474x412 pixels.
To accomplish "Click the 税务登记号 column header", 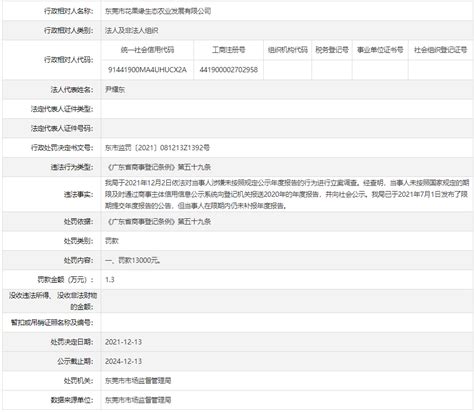I will [x=332, y=50].
